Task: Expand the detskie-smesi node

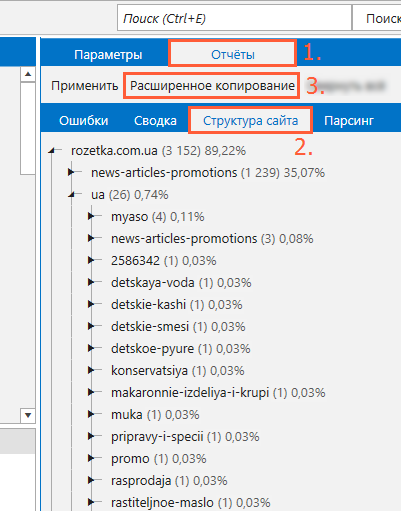Action: [x=91, y=326]
